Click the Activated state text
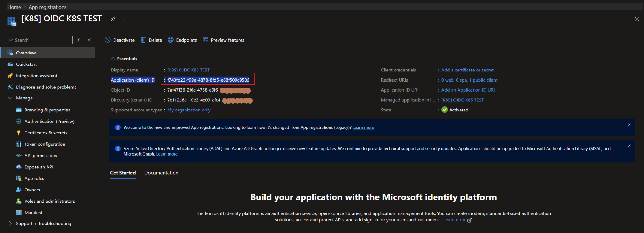Viewport: 644px width, 233px height. click(x=459, y=110)
